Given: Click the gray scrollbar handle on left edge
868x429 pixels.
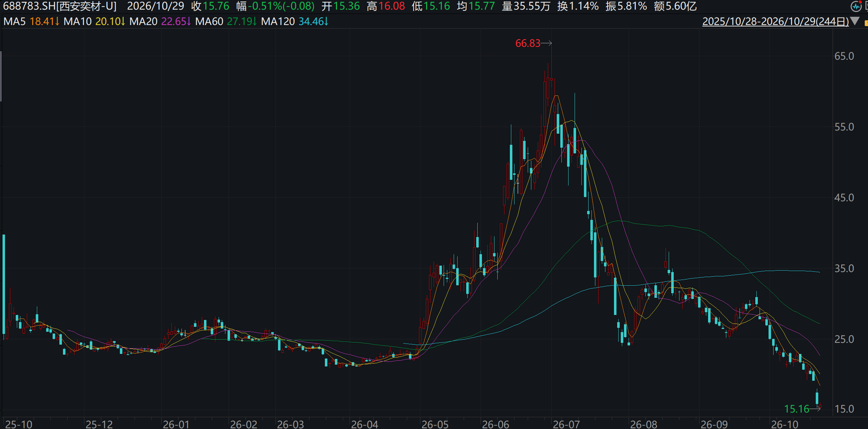Looking at the screenshot, I should point(1,77).
